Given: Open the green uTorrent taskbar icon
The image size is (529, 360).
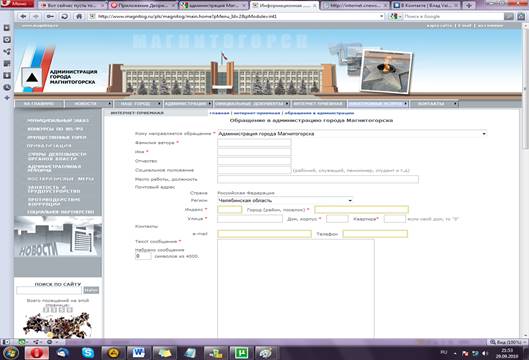Looking at the screenshot, I should pyautogui.click(x=241, y=353).
